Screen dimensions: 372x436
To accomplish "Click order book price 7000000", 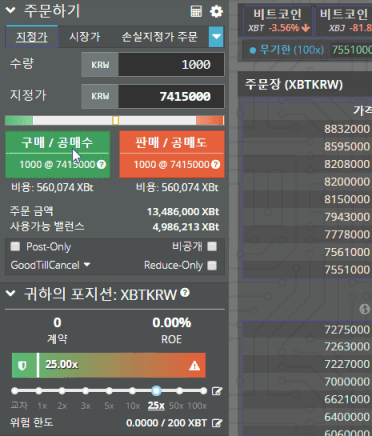I will 347,381.
